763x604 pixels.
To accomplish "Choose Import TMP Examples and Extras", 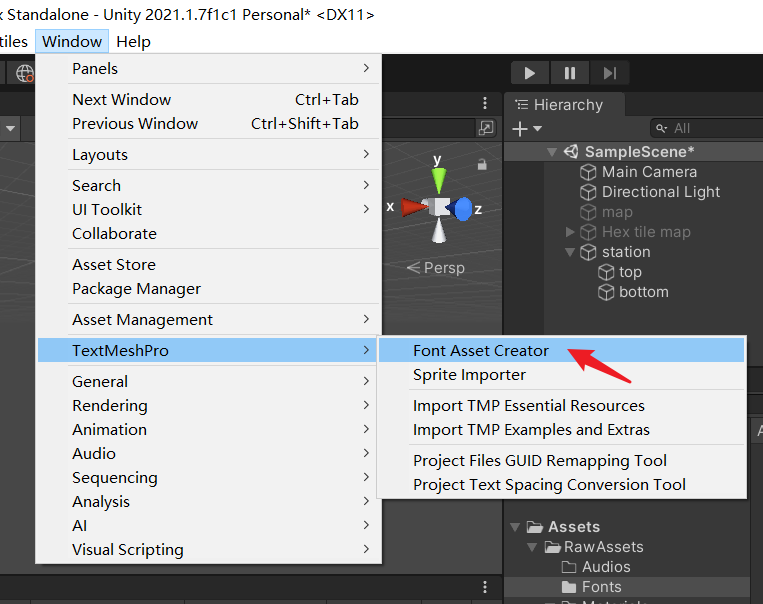I will pos(562,430).
